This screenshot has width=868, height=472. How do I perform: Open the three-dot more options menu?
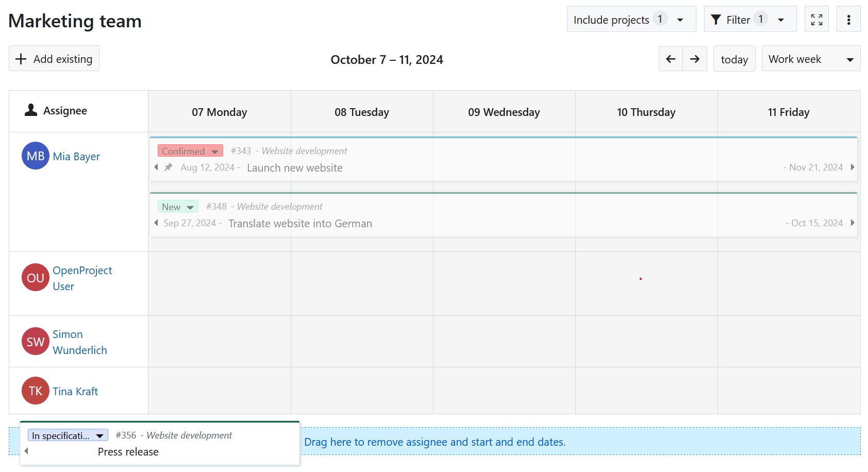[848, 20]
